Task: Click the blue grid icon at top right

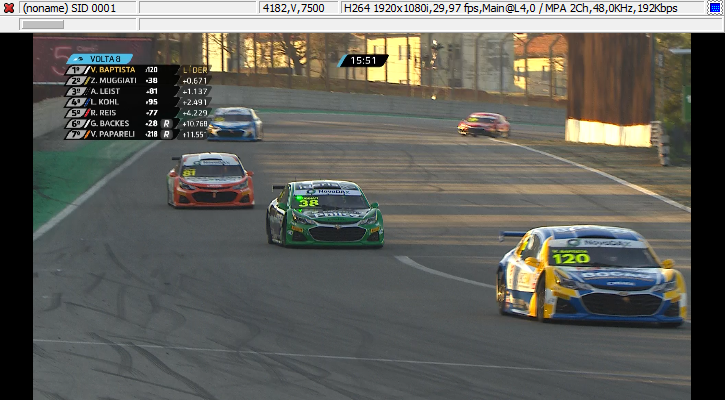Action: (x=715, y=8)
